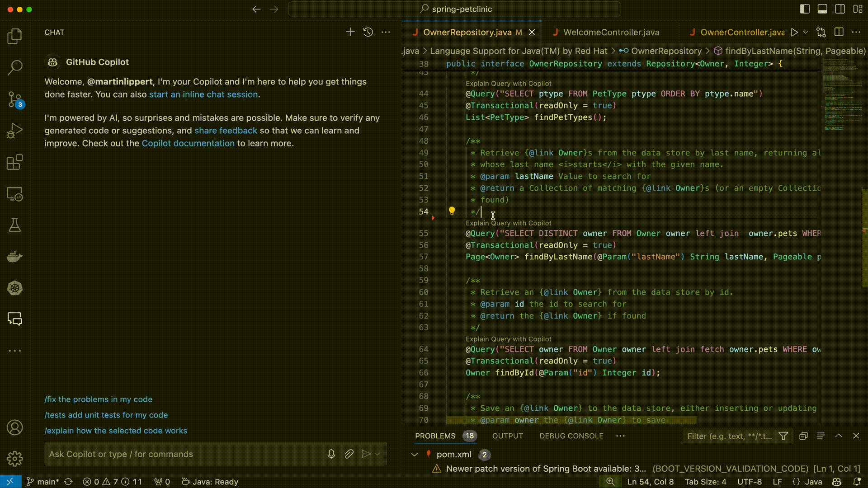Click the lightbulb code action icon
The image size is (868, 488).
pos(452,211)
